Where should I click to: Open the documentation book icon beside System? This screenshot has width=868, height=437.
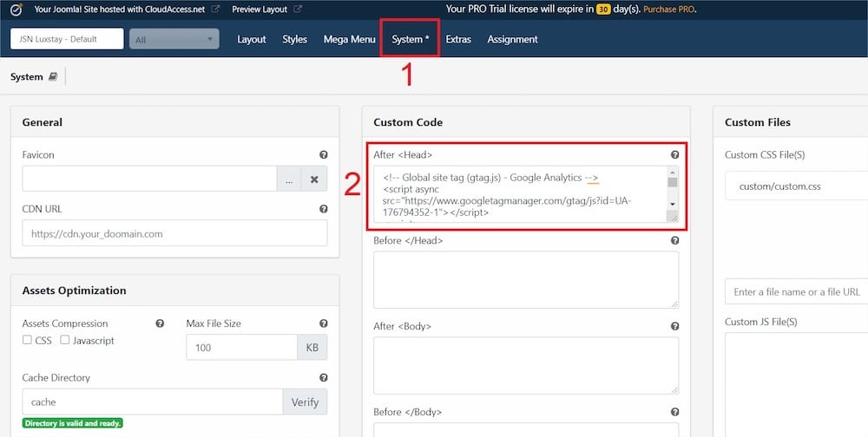[53, 77]
